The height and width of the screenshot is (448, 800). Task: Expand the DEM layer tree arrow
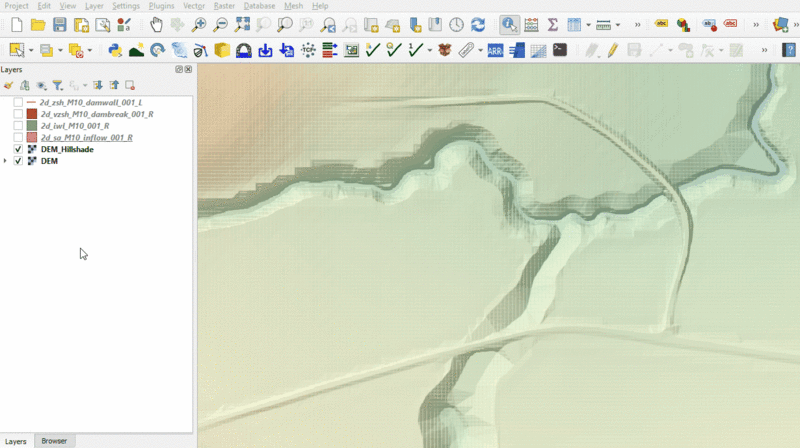click(x=6, y=161)
